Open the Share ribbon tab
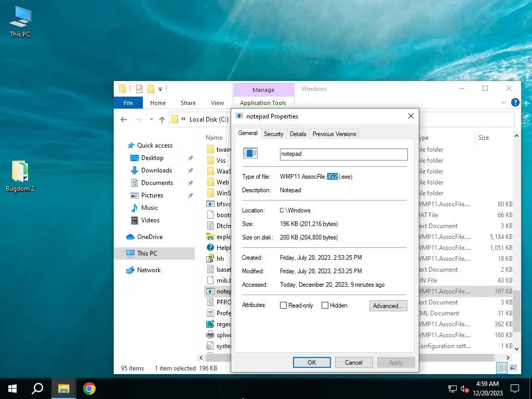This screenshot has width=532, height=399. coord(188,103)
